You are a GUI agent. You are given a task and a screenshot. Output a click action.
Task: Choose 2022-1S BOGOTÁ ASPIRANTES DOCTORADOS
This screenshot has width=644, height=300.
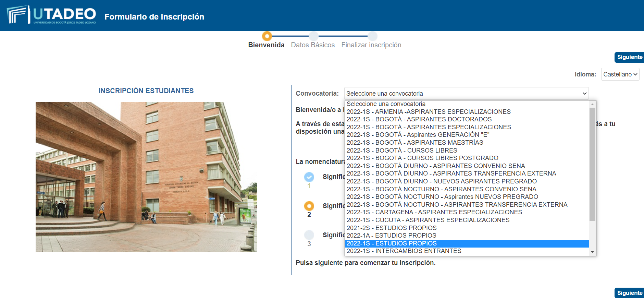[419, 119]
